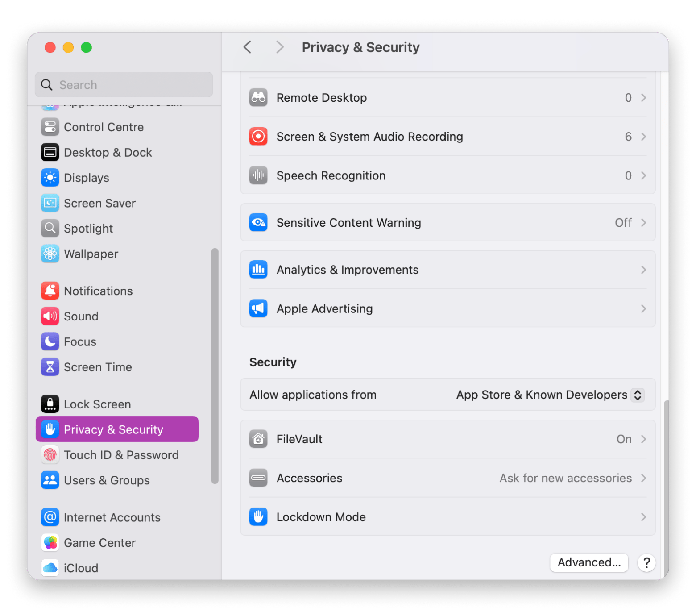
Task: Open the Allow applications from dropdown
Action: (638, 395)
